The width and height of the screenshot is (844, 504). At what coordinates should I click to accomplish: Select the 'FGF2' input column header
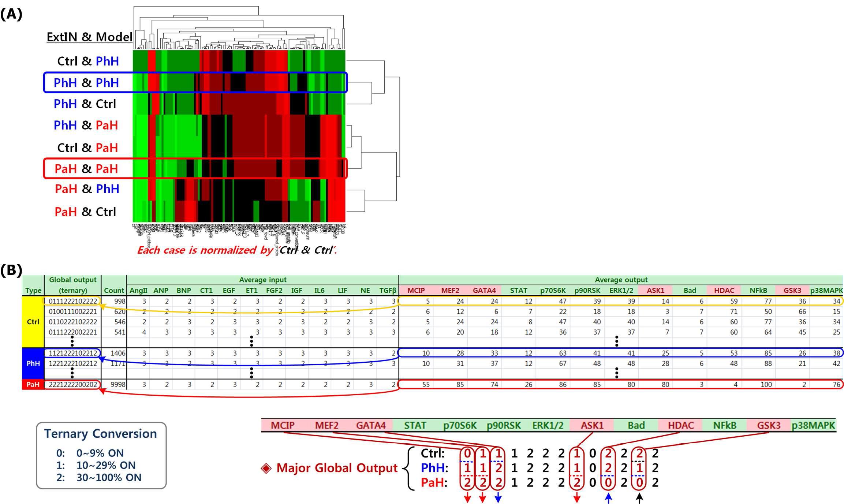tap(274, 290)
